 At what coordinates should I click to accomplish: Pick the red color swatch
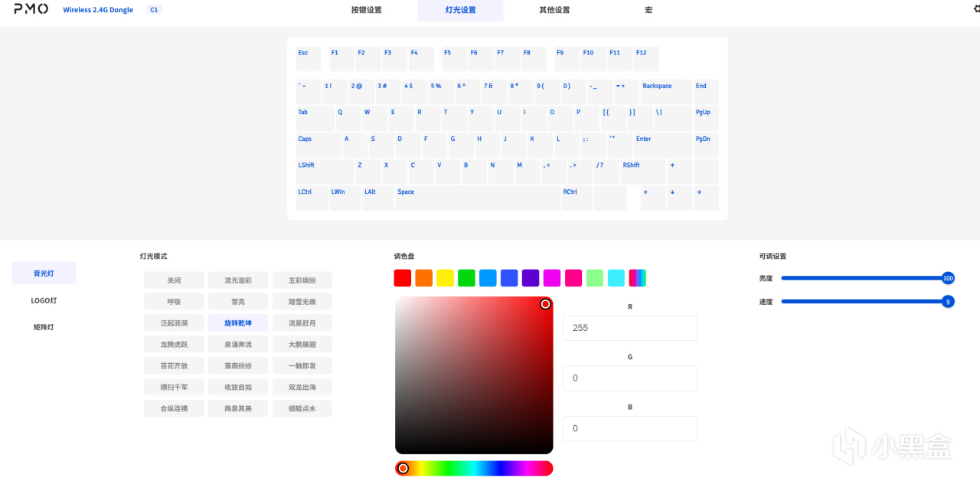click(x=403, y=278)
